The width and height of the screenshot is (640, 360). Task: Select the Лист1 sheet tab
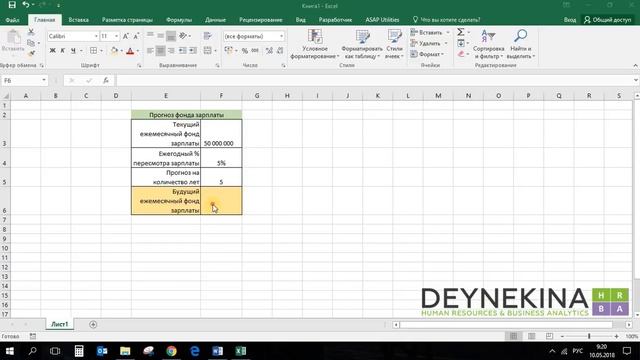[60, 324]
